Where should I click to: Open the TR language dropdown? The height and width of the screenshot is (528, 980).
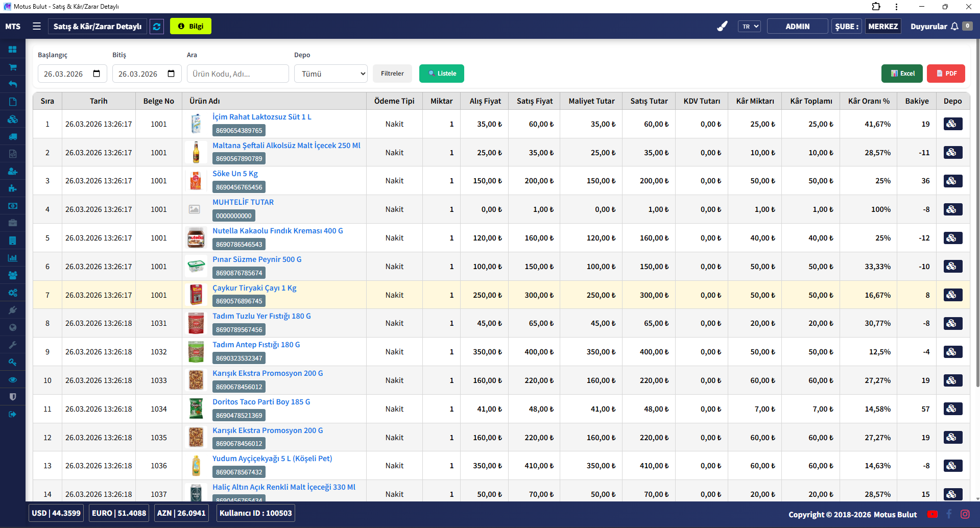click(749, 27)
